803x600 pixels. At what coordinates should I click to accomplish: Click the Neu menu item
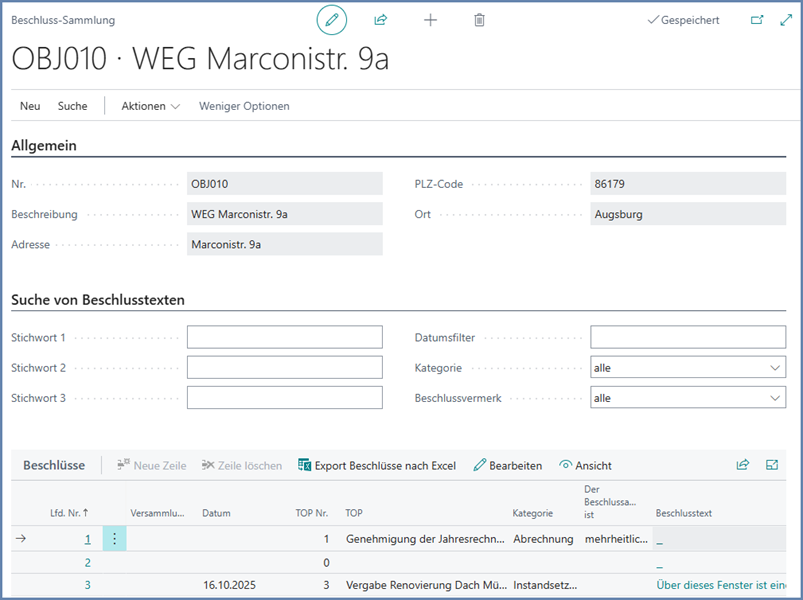(x=30, y=106)
